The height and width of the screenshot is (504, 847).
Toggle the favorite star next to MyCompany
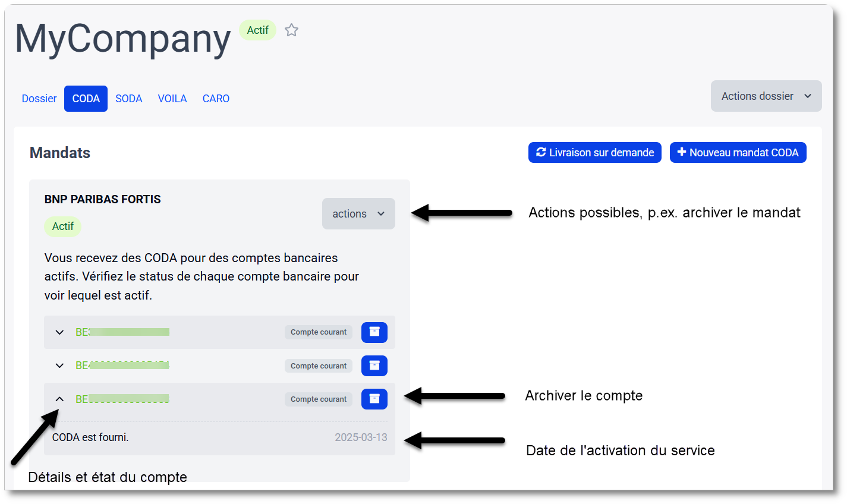pos(291,30)
